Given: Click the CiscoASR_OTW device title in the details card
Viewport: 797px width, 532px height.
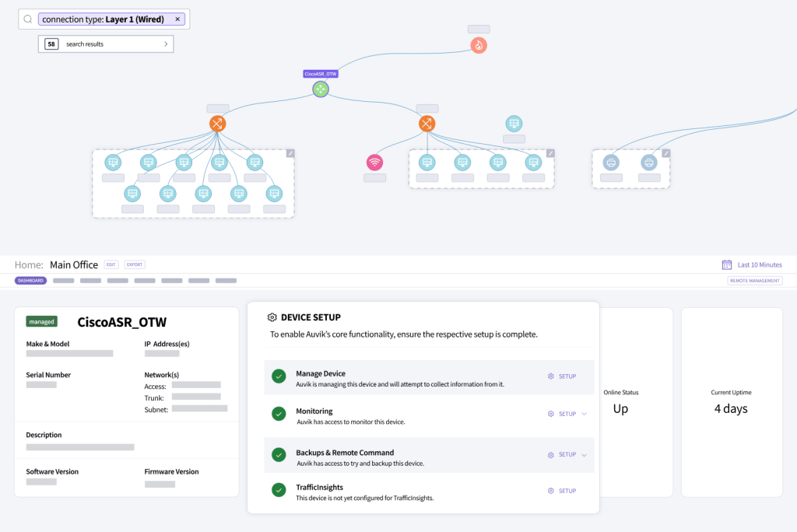Looking at the screenshot, I should click(122, 322).
